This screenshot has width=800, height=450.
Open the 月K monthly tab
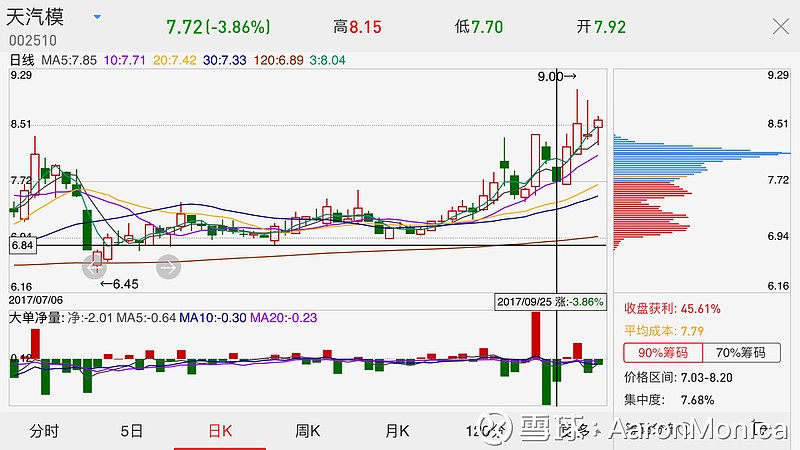point(397,431)
